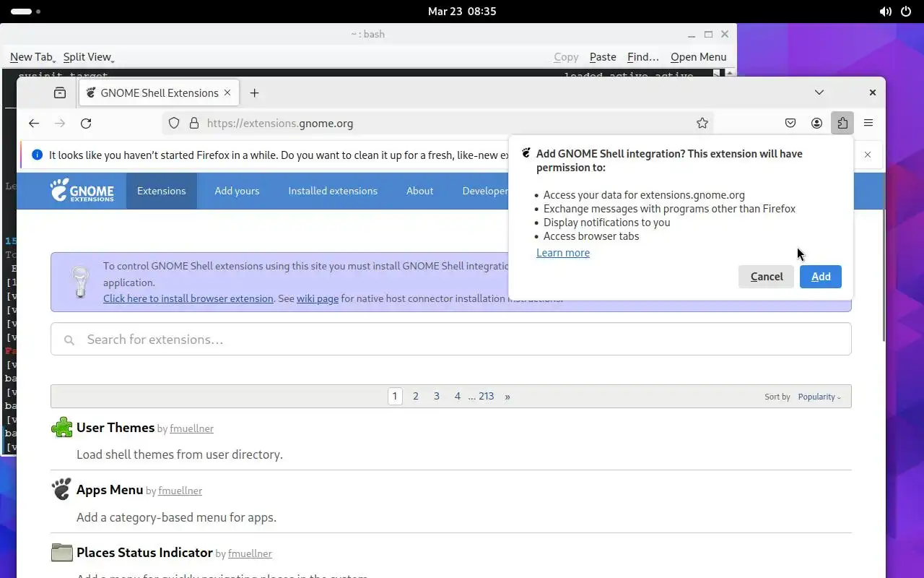Click "Load shell themes from user directory." text
This screenshot has height=578, width=924.
tap(180, 454)
